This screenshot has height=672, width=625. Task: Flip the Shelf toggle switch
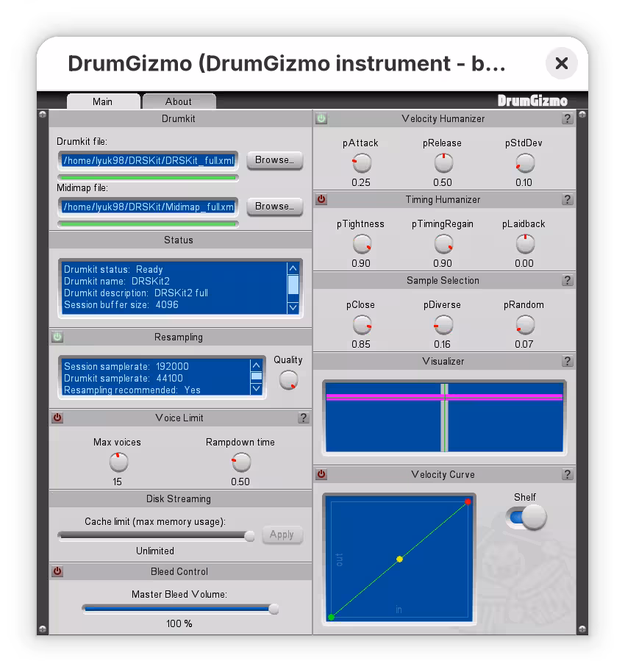(x=526, y=518)
